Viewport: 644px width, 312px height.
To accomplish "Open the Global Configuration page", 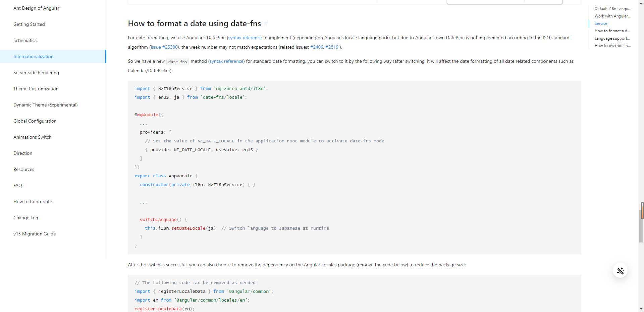I will point(35,121).
